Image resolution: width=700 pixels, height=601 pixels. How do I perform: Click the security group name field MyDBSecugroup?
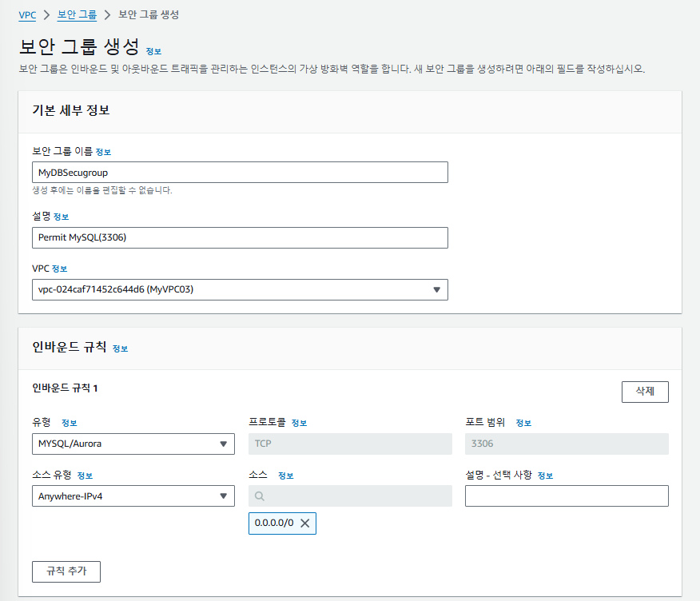(240, 173)
